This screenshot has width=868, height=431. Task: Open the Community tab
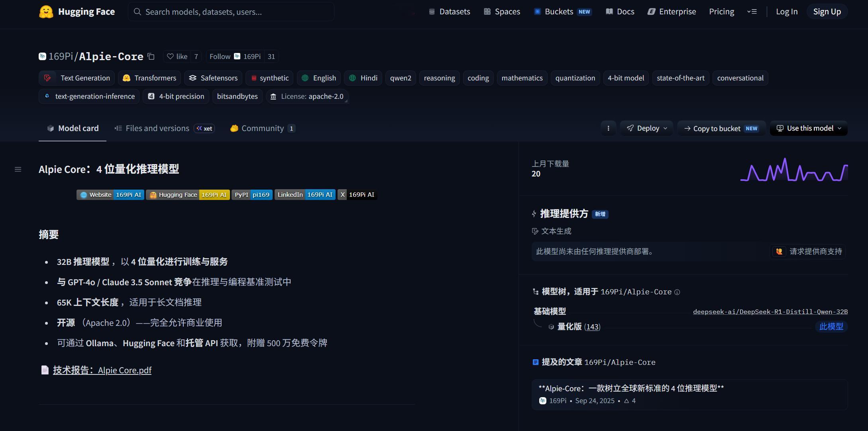(x=262, y=128)
